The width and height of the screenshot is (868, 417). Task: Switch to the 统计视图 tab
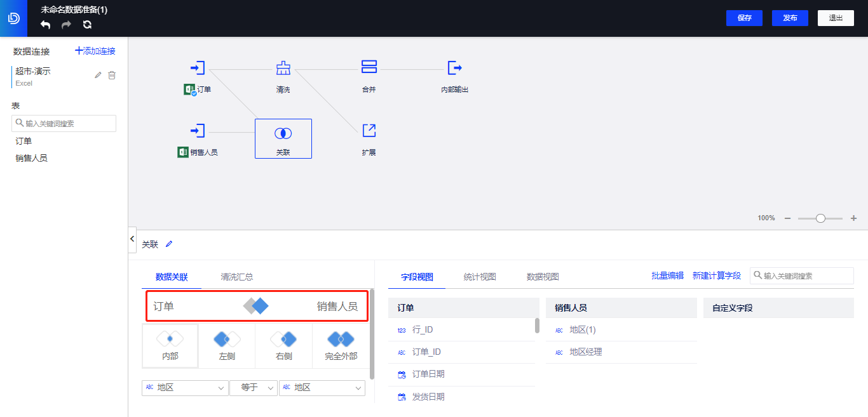point(479,277)
